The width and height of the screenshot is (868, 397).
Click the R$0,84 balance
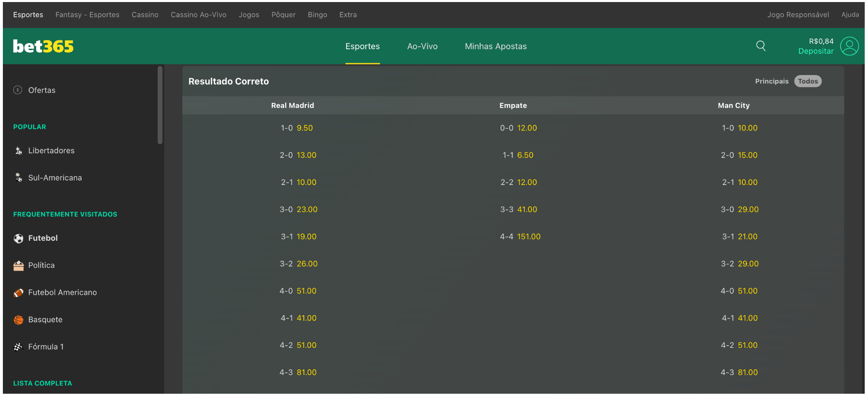(x=821, y=41)
